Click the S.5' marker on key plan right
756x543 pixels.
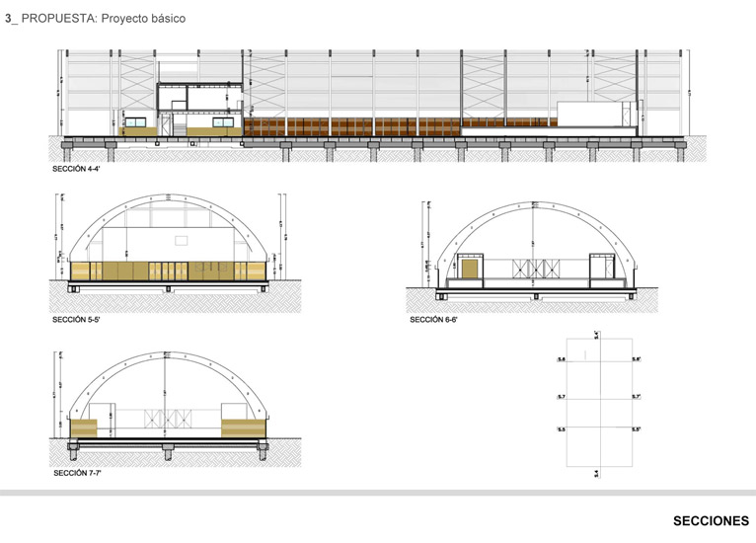pos(637,429)
